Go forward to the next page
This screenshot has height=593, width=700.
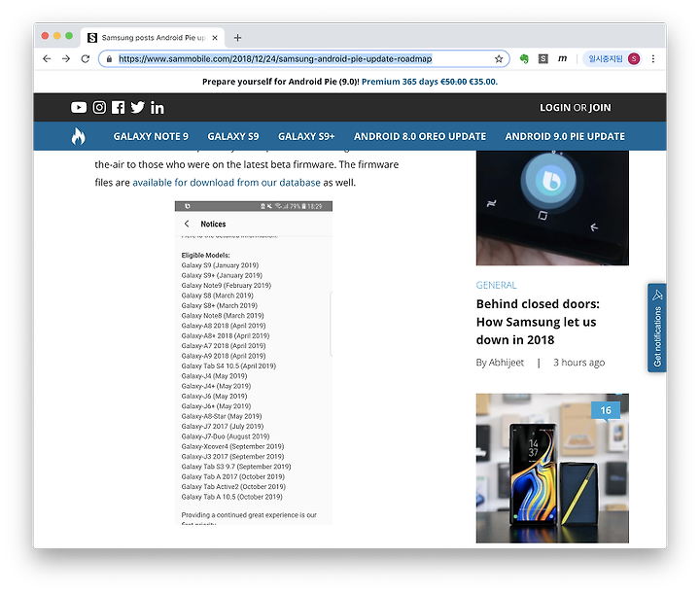click(66, 59)
